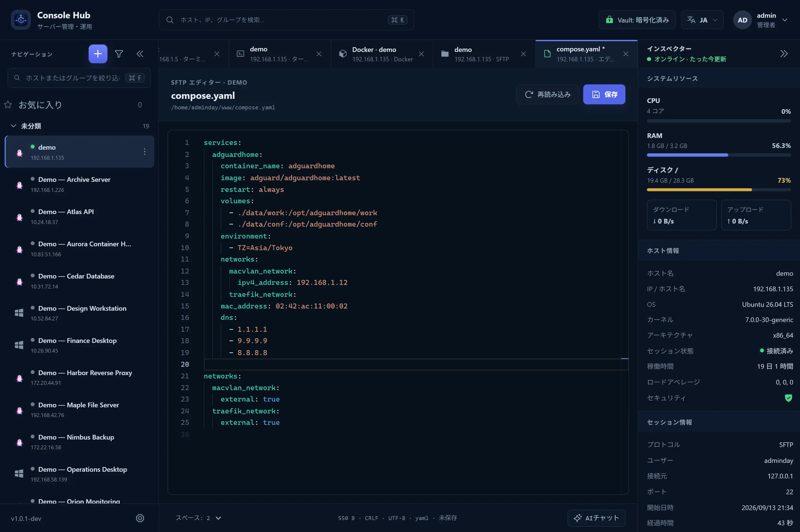Screen dimensions: 800x532
Task: Select Demo — Cedar Database host
Action: tap(79, 281)
